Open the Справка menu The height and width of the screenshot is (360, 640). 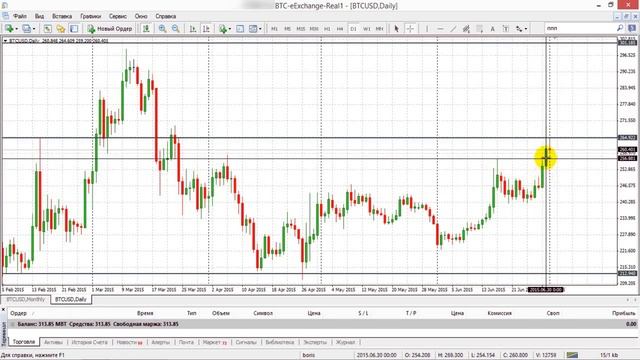165,16
